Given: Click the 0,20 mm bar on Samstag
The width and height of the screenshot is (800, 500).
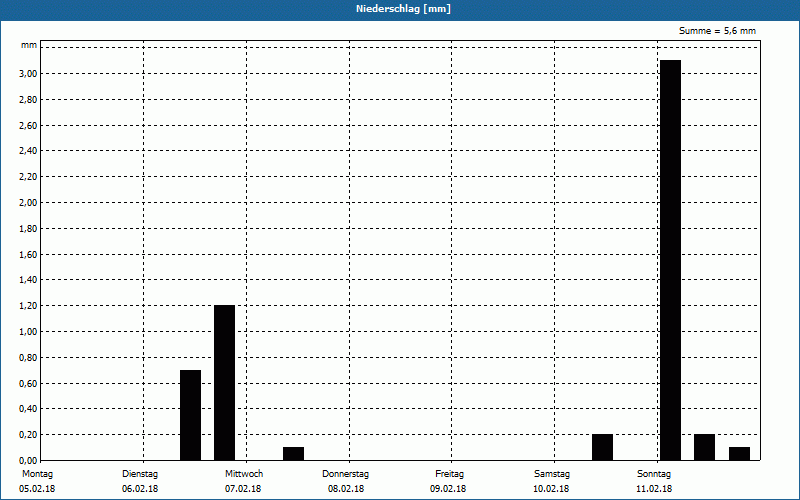Looking at the screenshot, I should (x=603, y=447).
